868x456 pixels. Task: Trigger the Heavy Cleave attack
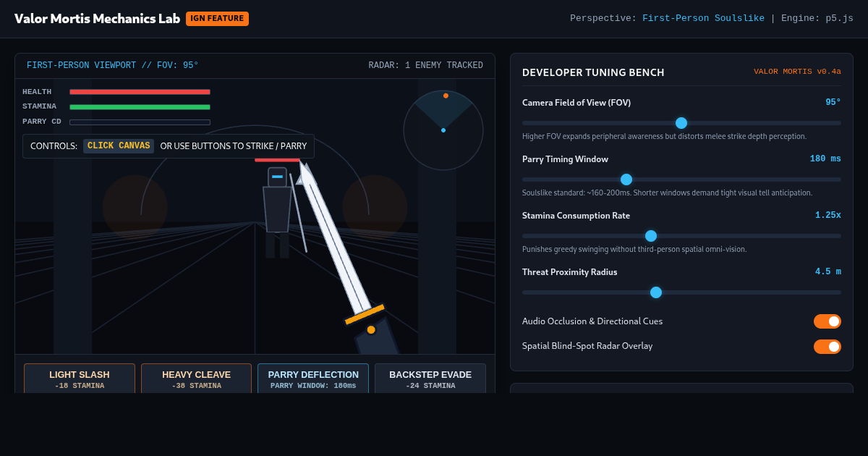pyautogui.click(x=196, y=379)
